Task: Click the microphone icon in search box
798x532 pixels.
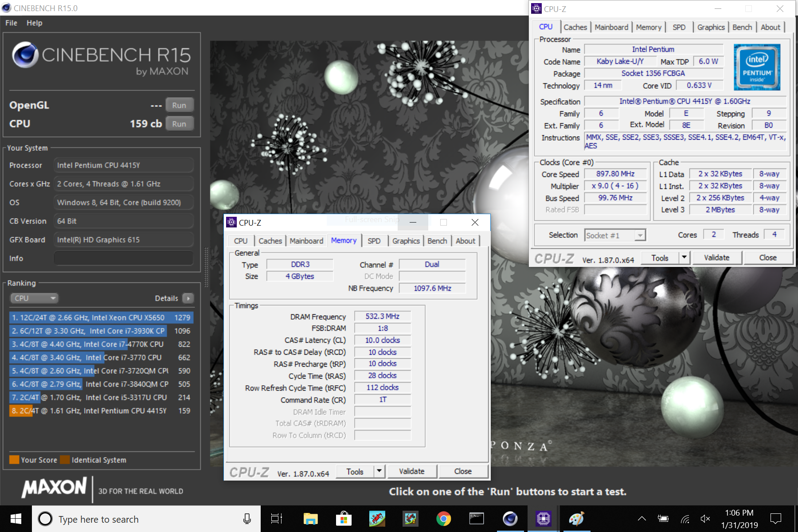Action: coord(247,519)
